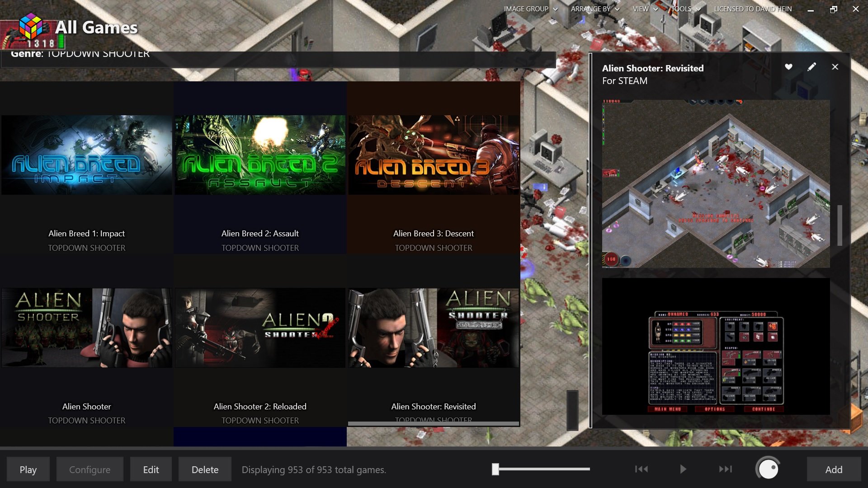Image resolution: width=868 pixels, height=488 pixels.
Task: Select the Alien Breed Impact cover thumbnail
Action: (x=86, y=155)
